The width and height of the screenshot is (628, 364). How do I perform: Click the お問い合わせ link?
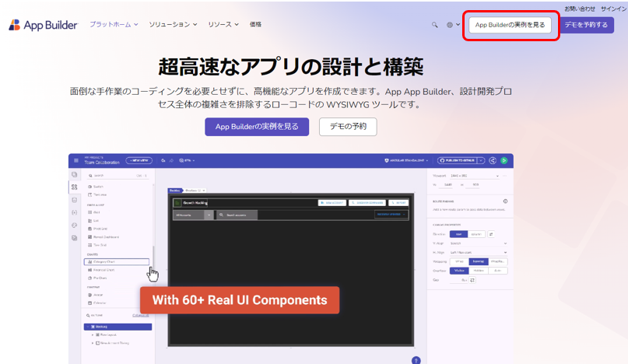click(x=580, y=9)
